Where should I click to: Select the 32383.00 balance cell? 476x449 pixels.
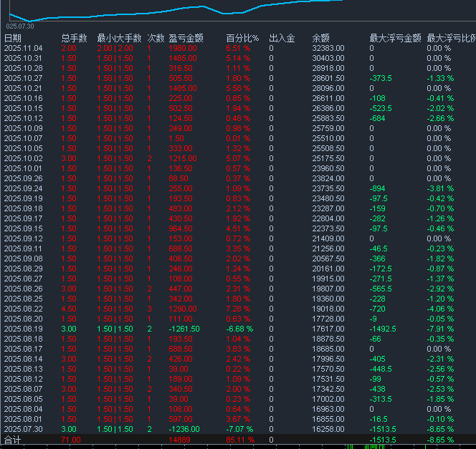coord(328,48)
